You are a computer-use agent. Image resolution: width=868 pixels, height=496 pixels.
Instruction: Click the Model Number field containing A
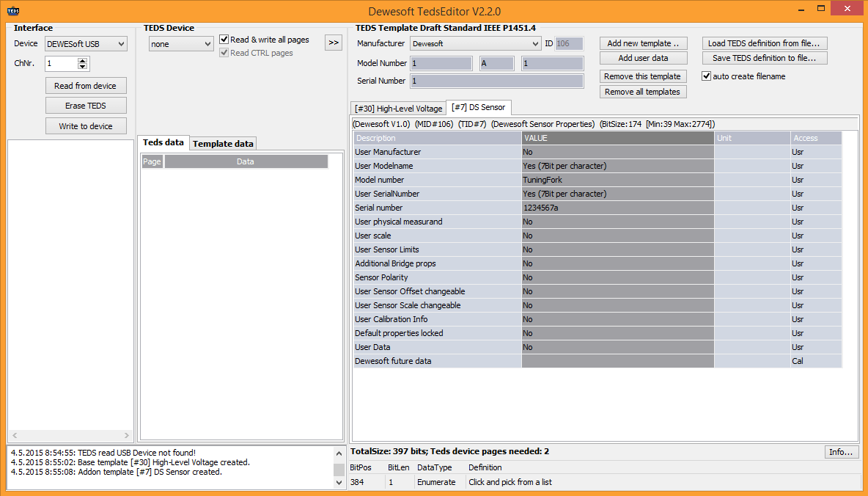497,64
